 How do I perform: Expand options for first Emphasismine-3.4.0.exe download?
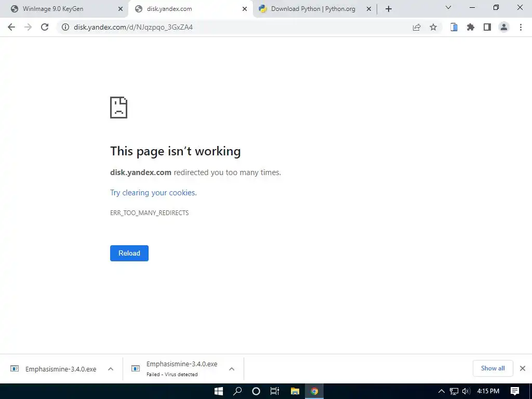(x=111, y=369)
